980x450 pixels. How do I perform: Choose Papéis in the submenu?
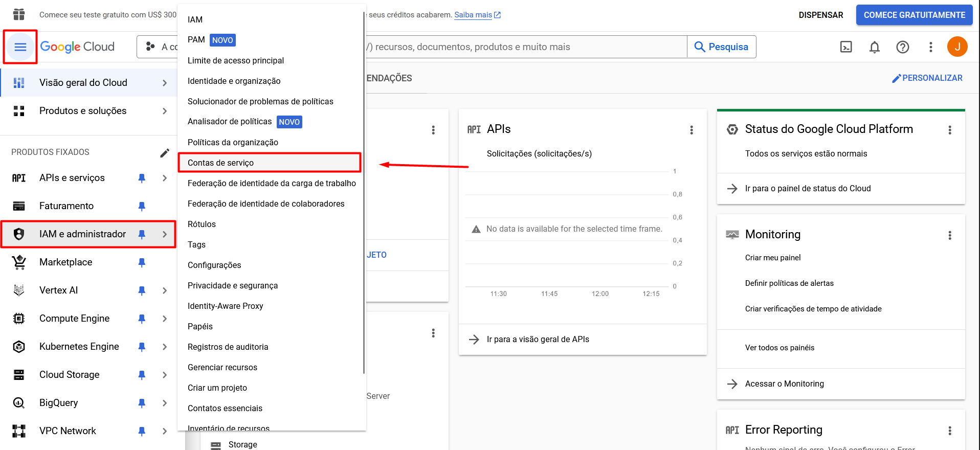point(270,326)
